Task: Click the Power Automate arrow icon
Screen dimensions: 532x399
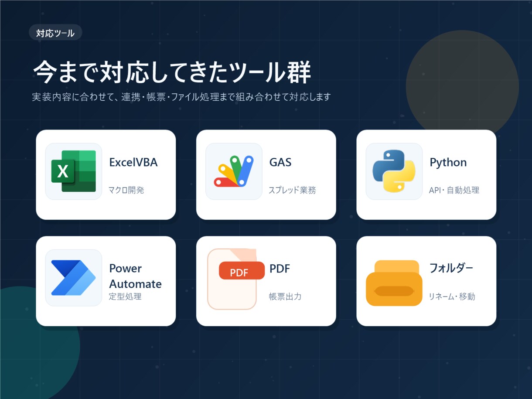Action: pos(74,278)
